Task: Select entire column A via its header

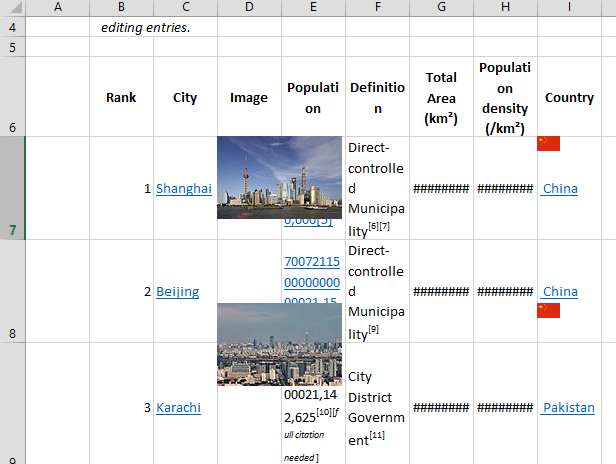Action: point(57,8)
